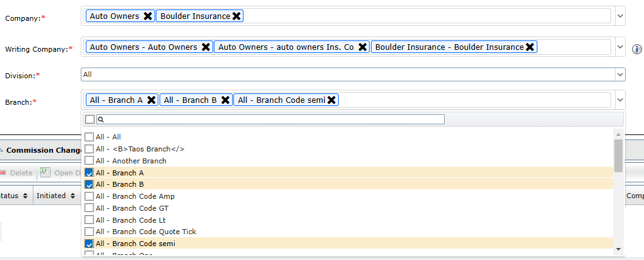The width and height of the screenshot is (644, 260).
Task: Click the branch list scrollbar thumb
Action: coord(618,156)
